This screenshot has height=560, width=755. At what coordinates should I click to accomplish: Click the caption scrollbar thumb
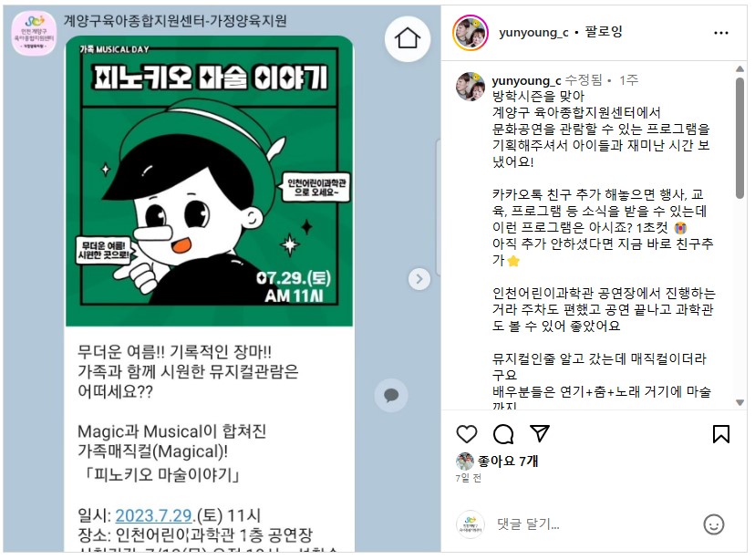[740, 137]
